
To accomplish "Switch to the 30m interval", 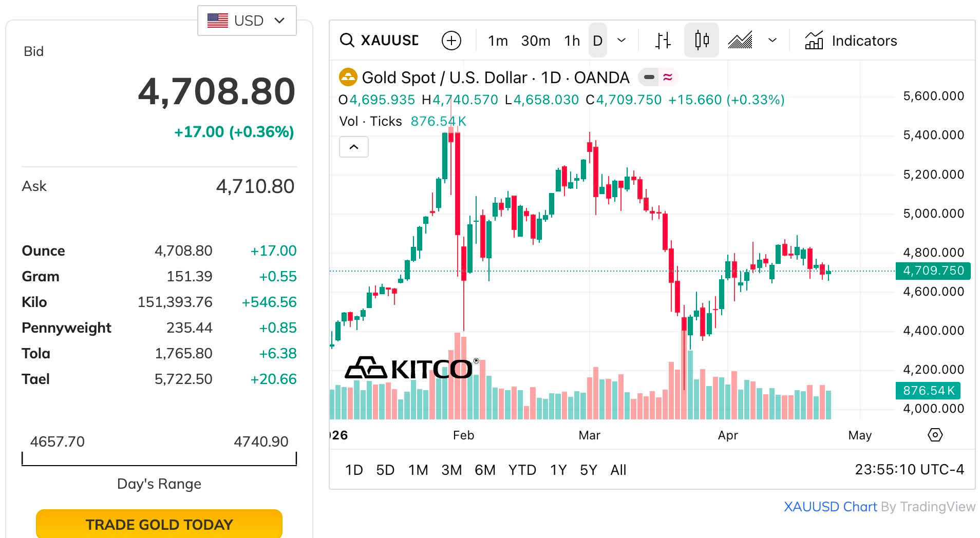I will 535,41.
